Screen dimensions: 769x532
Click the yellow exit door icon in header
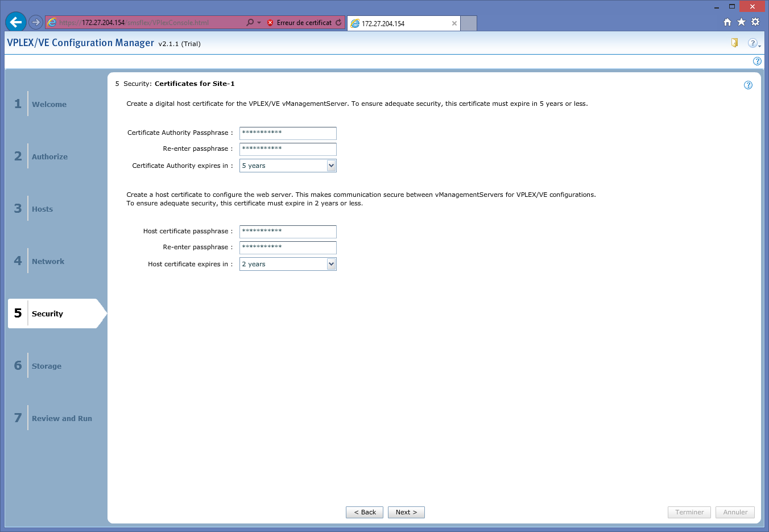coord(734,43)
